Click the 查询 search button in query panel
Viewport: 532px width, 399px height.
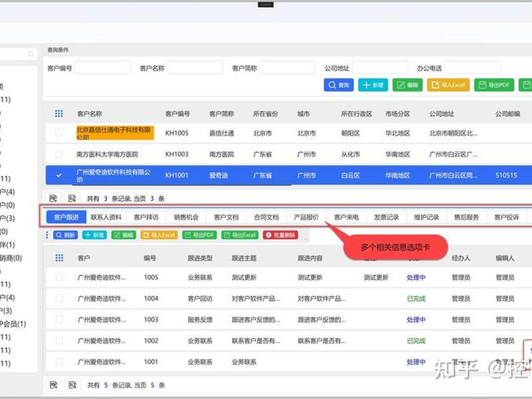pos(338,85)
